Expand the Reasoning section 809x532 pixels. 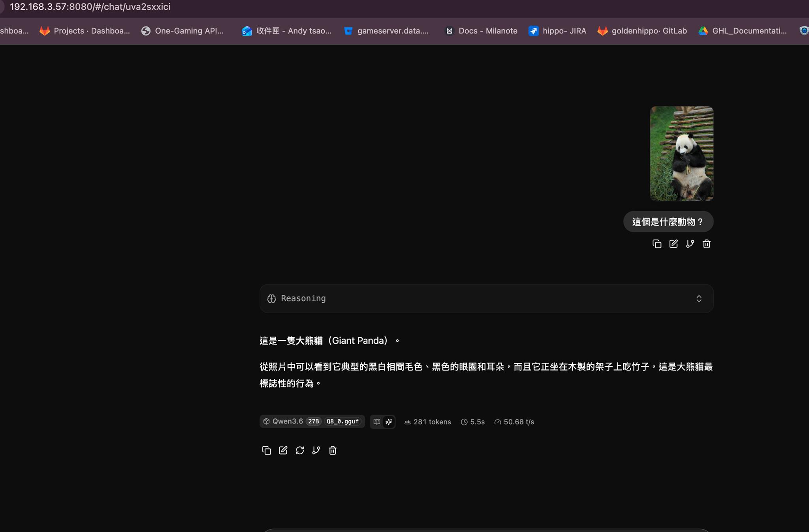(x=486, y=298)
